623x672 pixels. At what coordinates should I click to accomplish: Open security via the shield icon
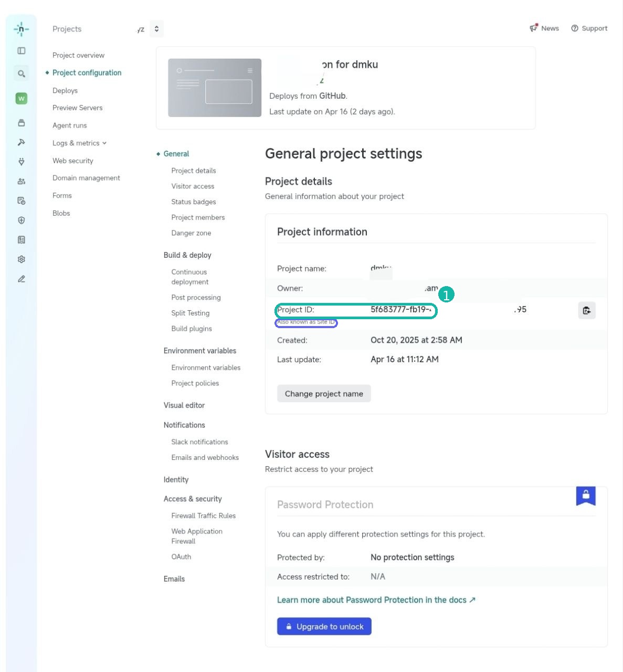pos(21,220)
